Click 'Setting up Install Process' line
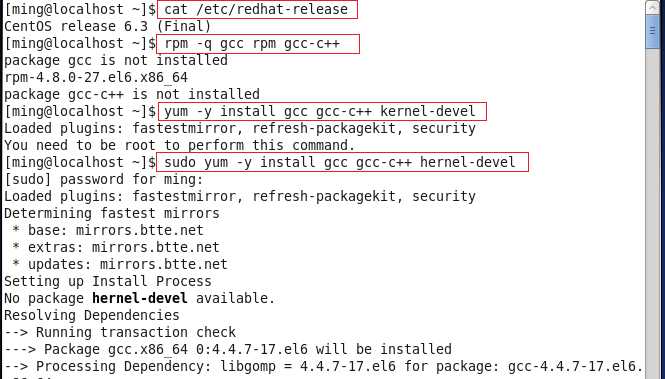Viewport: 665px width, 379px height. (108, 281)
